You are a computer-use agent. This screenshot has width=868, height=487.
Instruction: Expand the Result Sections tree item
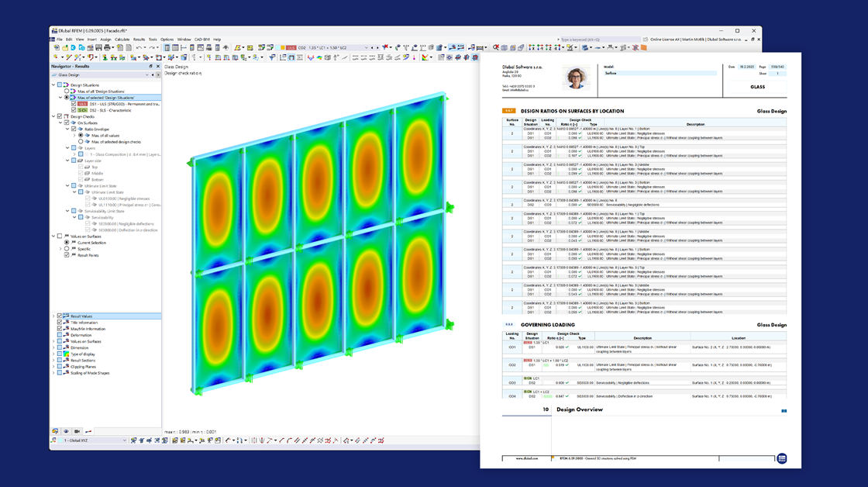[x=53, y=361]
